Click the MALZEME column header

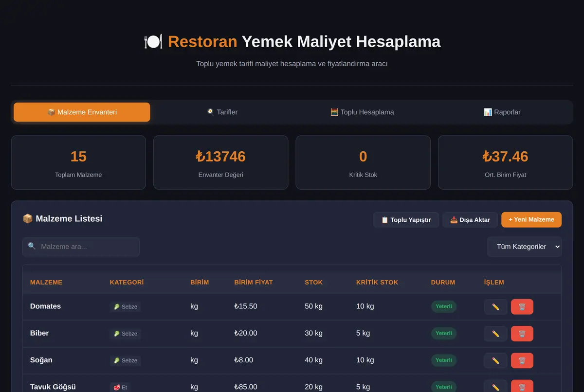pos(46,282)
